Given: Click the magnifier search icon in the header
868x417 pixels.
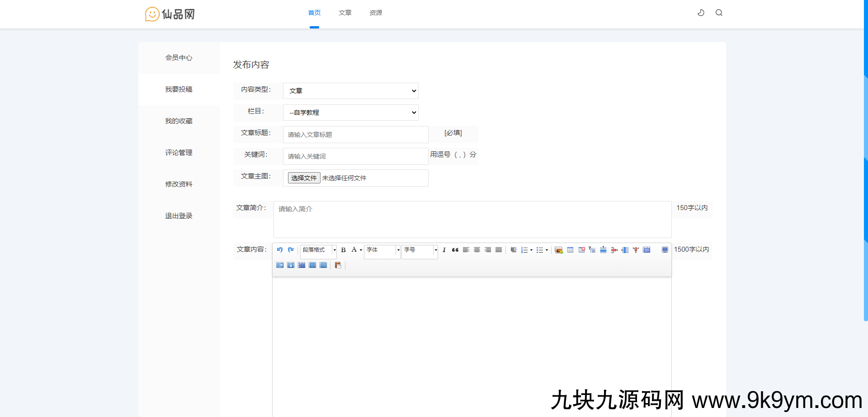Looking at the screenshot, I should [719, 13].
